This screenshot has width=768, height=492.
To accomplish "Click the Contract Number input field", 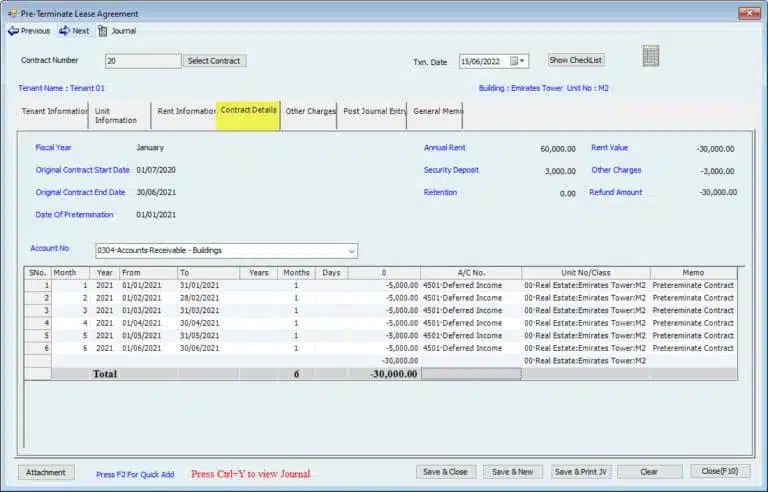I will point(143,61).
